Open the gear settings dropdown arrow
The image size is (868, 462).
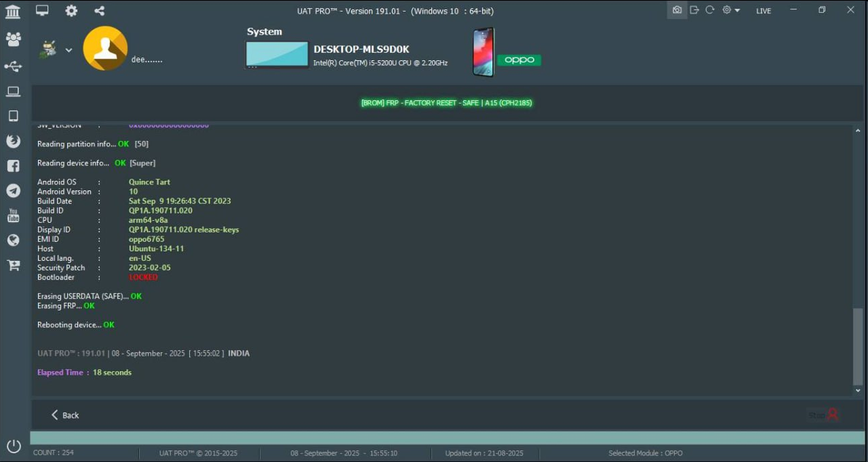[737, 11]
